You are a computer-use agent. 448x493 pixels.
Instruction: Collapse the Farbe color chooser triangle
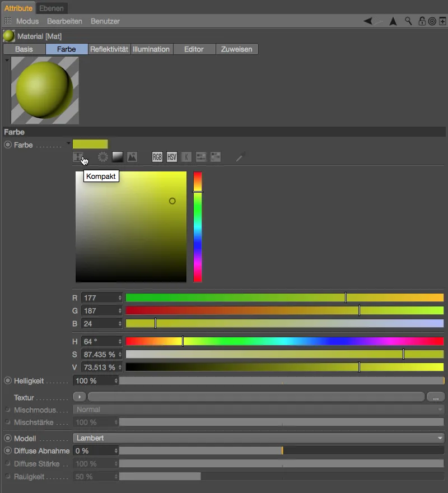pyautogui.click(x=68, y=143)
